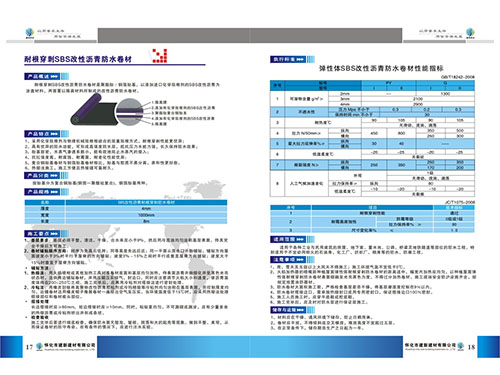The image size is (500, 375).
Task: Click page number 18
Action: [471, 347]
